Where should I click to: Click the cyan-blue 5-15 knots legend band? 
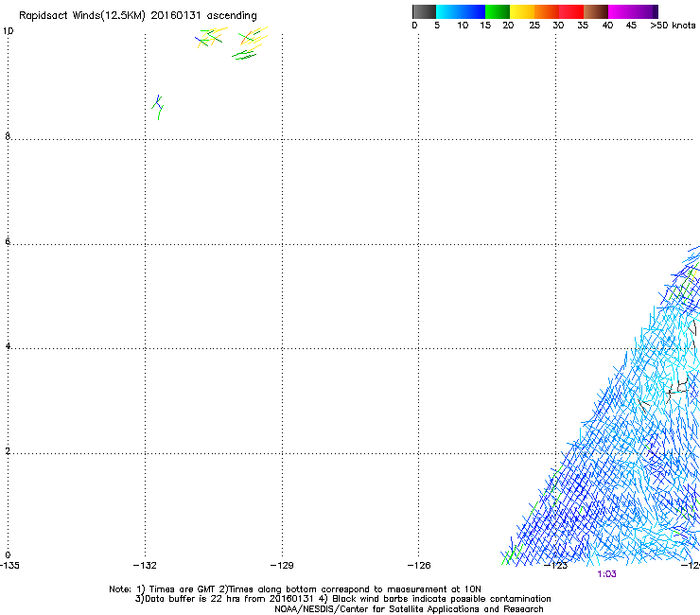click(461, 11)
